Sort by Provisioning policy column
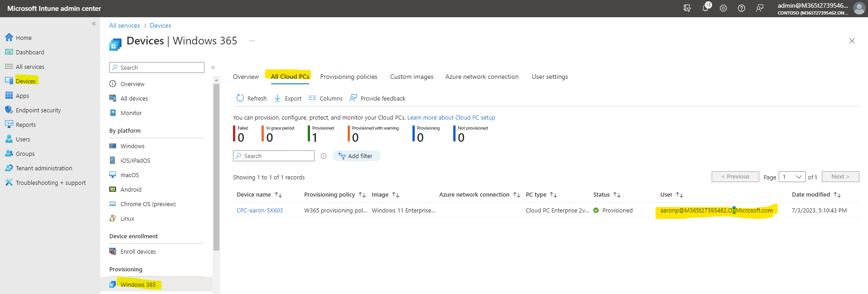The image size is (868, 294). pyautogui.click(x=335, y=194)
